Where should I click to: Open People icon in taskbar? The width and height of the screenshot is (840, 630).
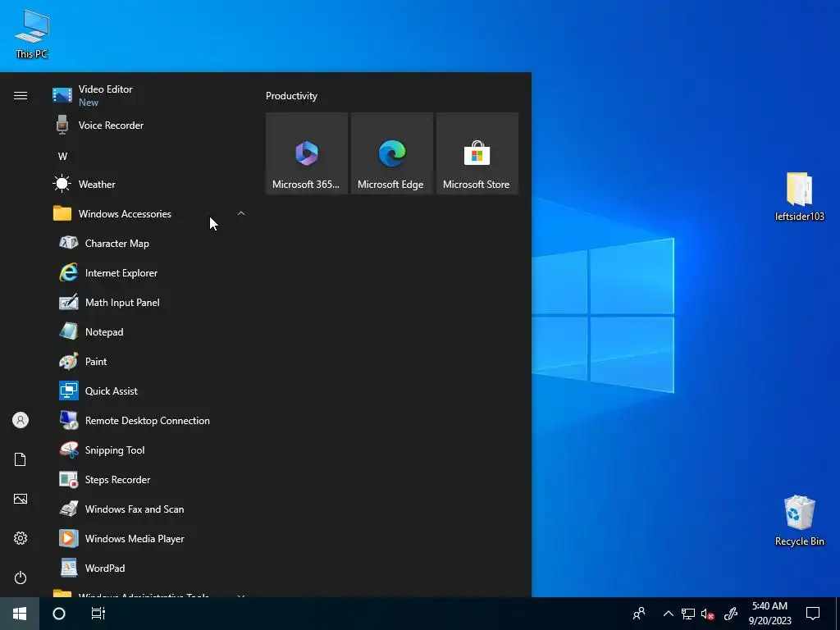click(639, 614)
